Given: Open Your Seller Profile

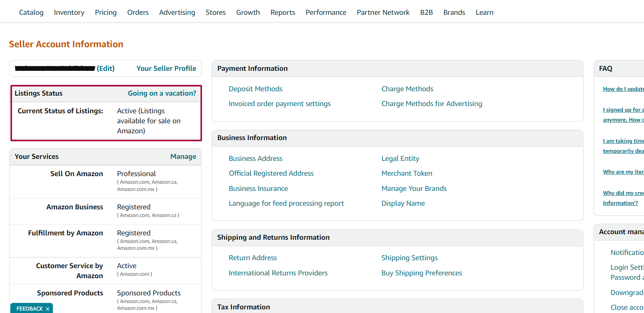Looking at the screenshot, I should pos(166,68).
